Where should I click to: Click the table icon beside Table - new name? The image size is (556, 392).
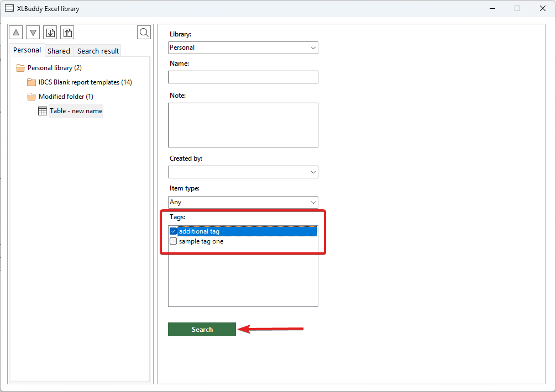click(43, 111)
